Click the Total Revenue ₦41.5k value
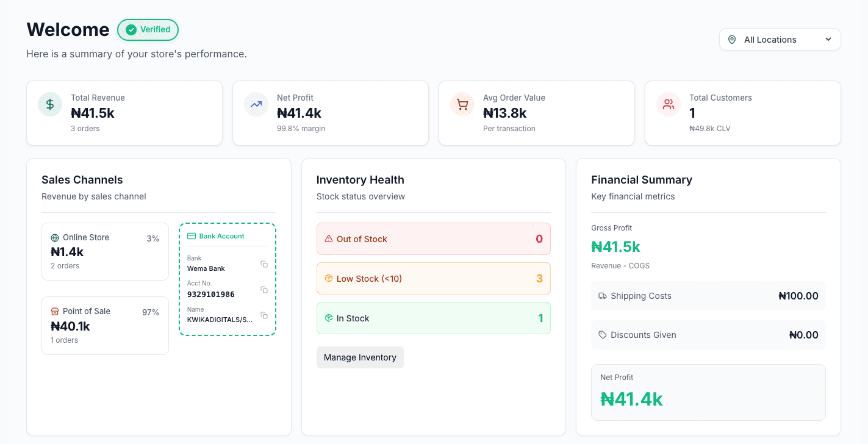868x444 pixels. (93, 113)
